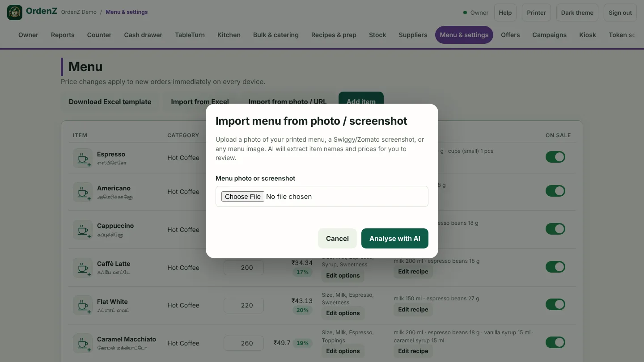Open the Suppliers tab
This screenshot has width=644, height=362.
coord(413,35)
